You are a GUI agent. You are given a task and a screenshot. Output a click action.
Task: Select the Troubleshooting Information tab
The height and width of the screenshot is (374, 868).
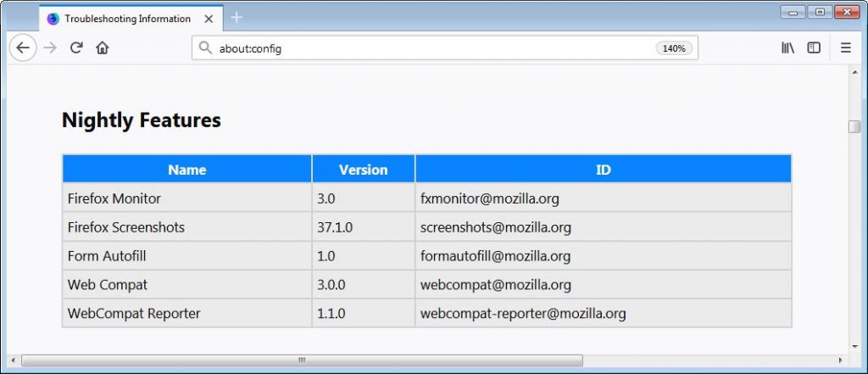131,19
